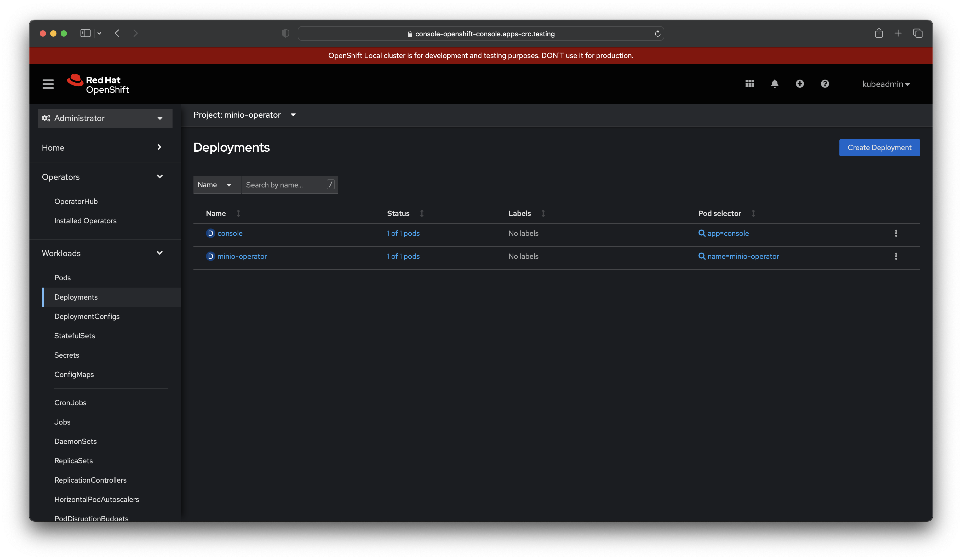The image size is (962, 560).
Task: Open ConfigMaps in the sidebar
Action: [x=74, y=374]
